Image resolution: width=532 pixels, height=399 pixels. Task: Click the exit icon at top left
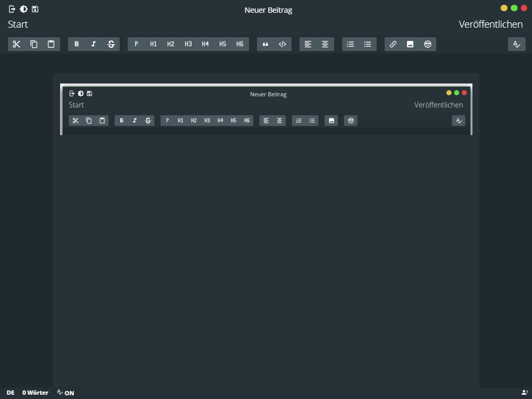coord(12,9)
